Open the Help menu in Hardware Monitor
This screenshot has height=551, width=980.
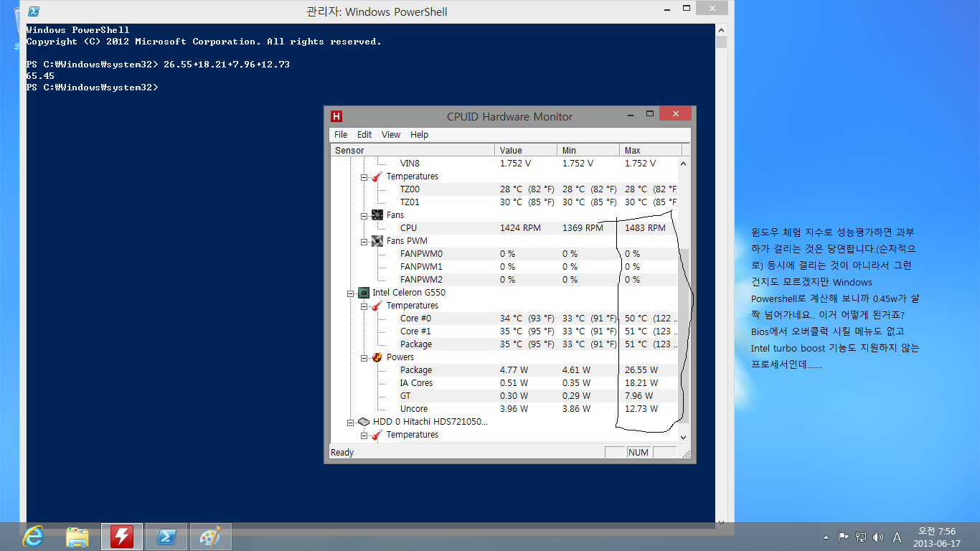click(x=419, y=135)
